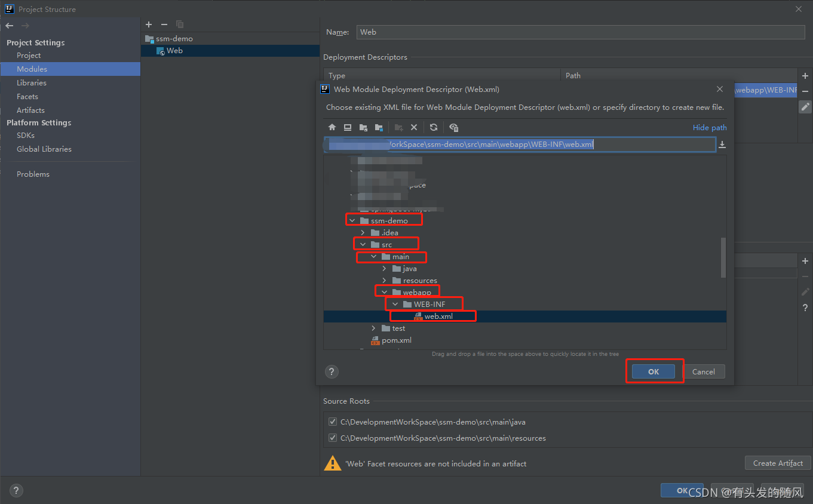Image resolution: width=813 pixels, height=504 pixels.
Task: Open Artifacts settings section
Action: coord(30,110)
